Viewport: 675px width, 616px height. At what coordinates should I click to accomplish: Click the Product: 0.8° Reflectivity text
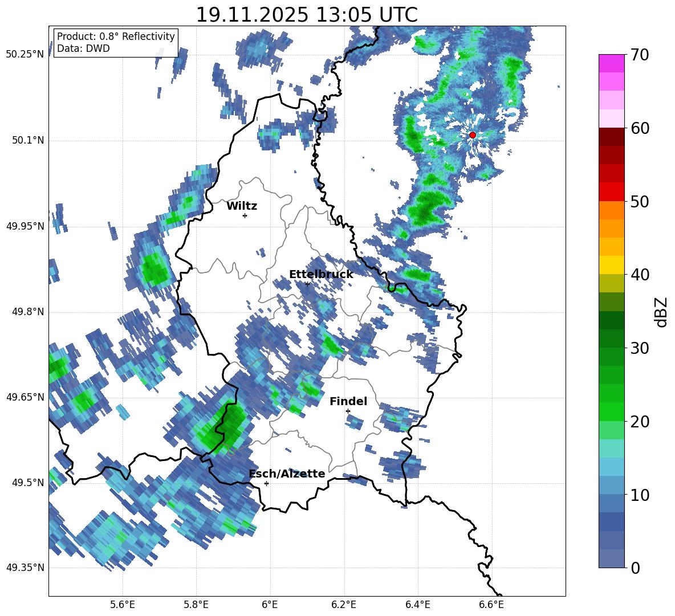pyautogui.click(x=116, y=36)
